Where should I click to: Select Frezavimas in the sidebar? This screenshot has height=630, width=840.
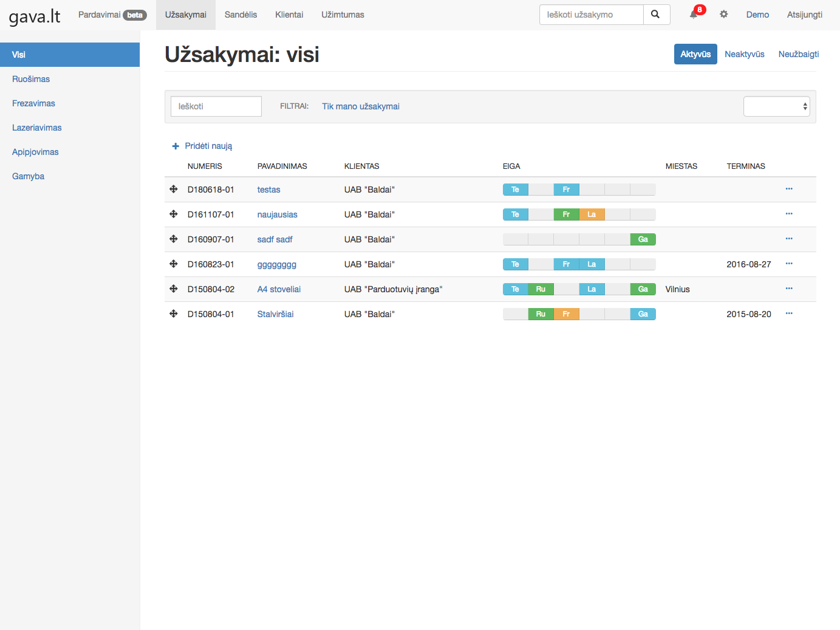[33, 103]
